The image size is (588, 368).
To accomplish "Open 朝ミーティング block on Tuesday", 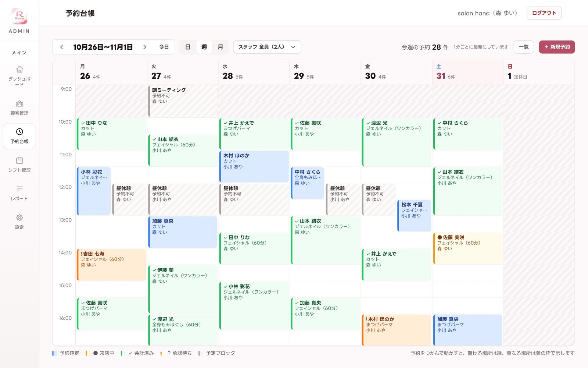I will coord(183,101).
